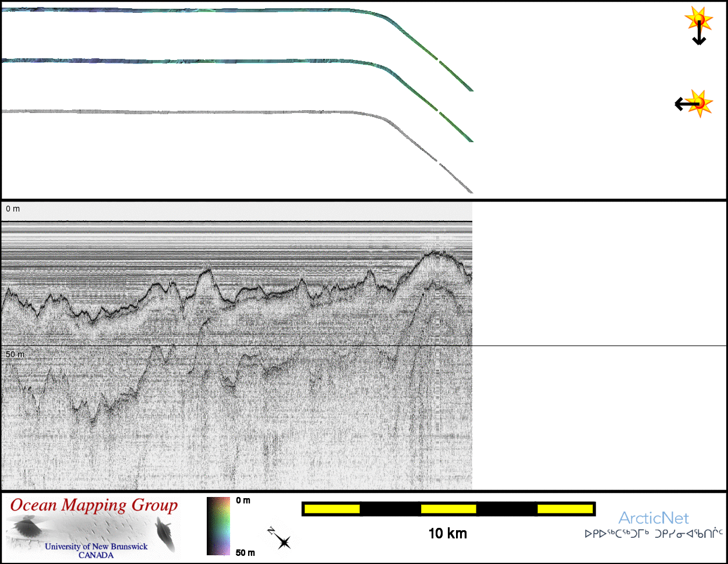This screenshot has height=564, width=728.
Task: Click the 0 m label beside color scale
Action: 243,500
